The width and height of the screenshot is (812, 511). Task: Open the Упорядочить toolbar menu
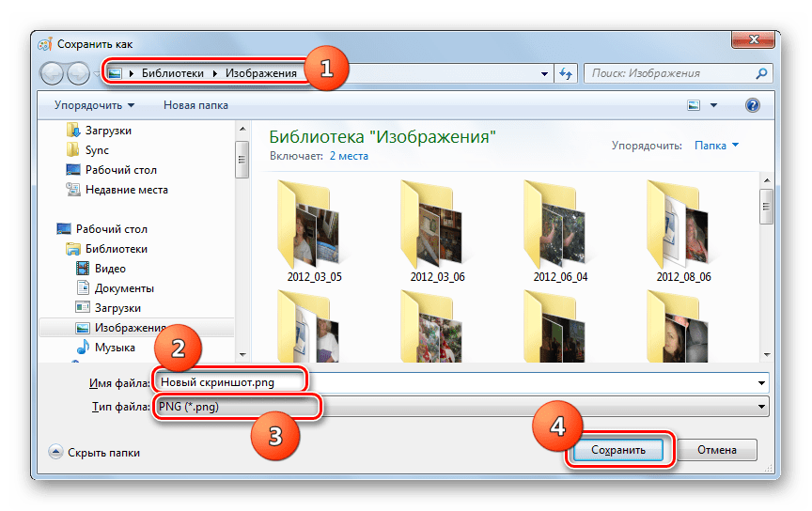click(94, 105)
